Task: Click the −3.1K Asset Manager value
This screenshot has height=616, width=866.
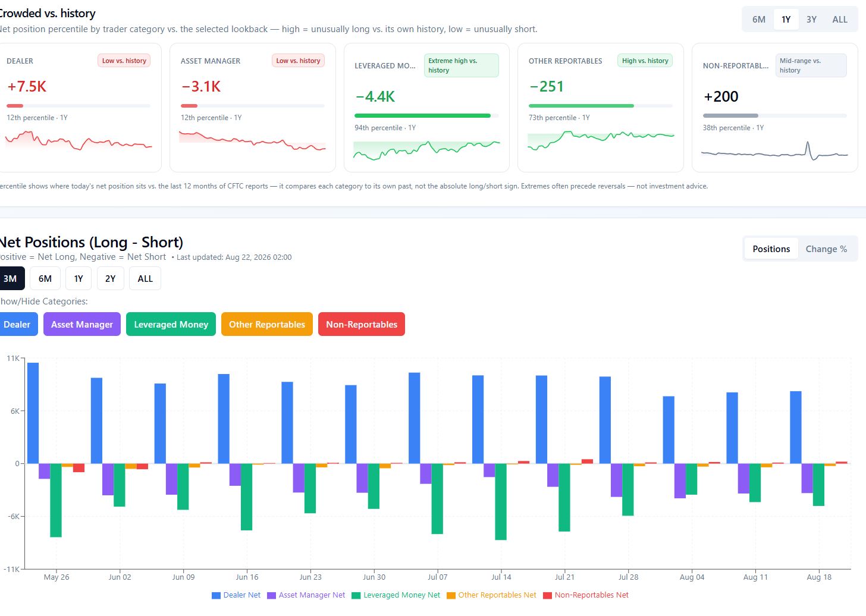Action: 201,87
